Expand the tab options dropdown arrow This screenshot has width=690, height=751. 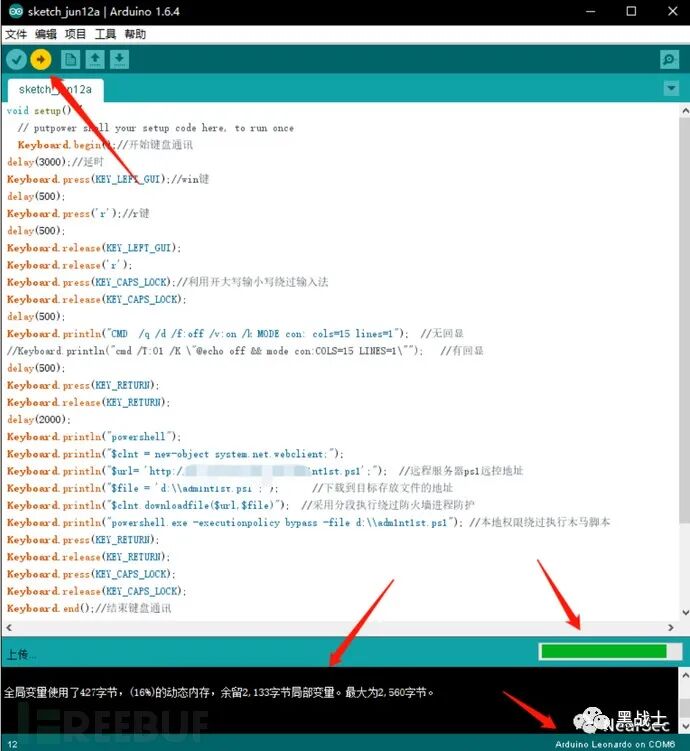click(671, 88)
